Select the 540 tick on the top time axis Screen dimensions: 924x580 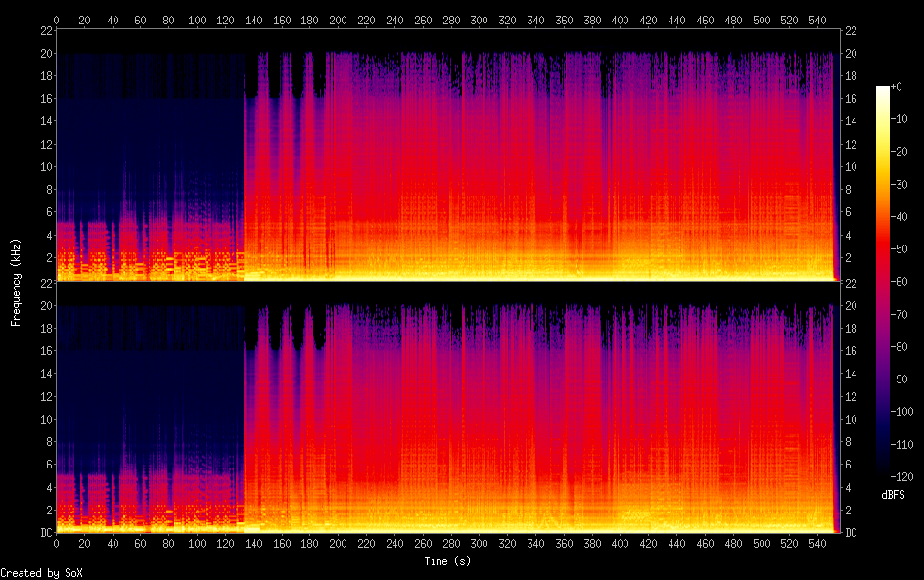coord(816,20)
